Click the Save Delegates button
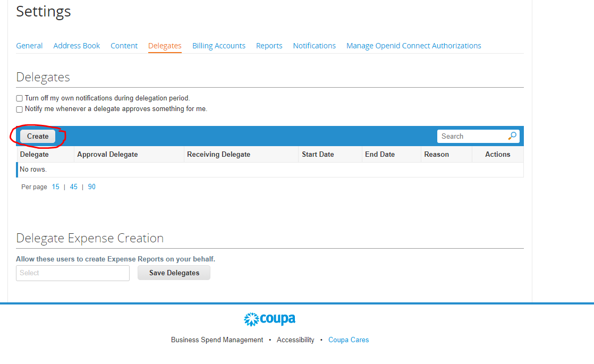Viewport: 594px width, 364px height. click(x=174, y=273)
